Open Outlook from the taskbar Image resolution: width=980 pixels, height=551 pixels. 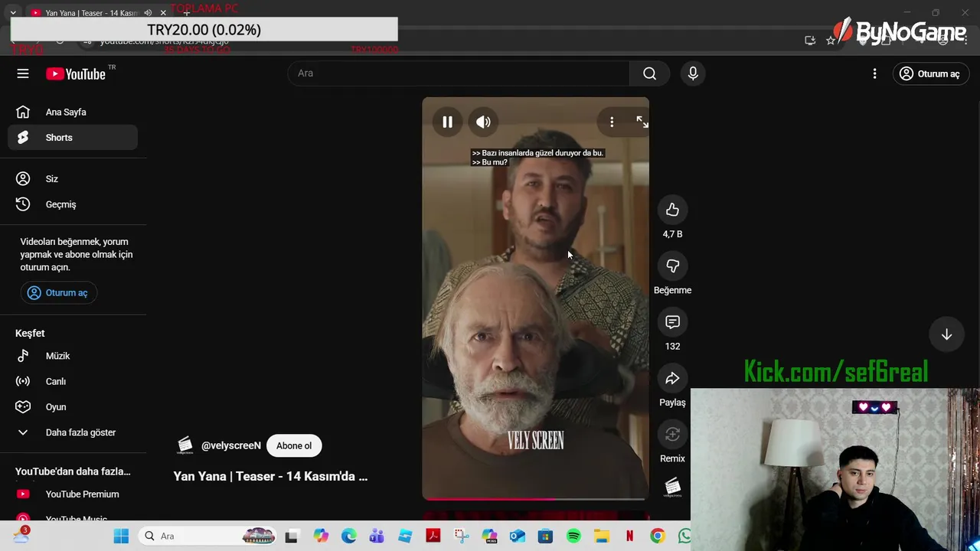pyautogui.click(x=518, y=536)
